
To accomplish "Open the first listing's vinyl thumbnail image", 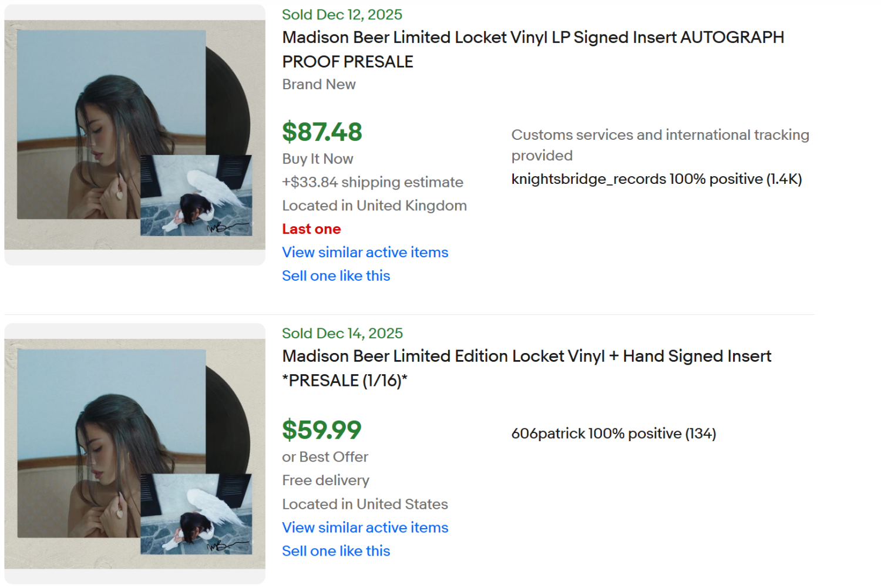I will click(134, 134).
